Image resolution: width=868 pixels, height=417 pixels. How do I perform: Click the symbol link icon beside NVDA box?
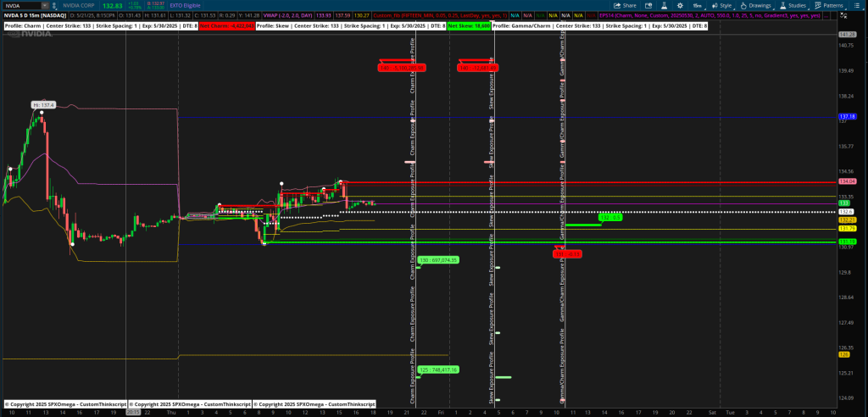tap(53, 5)
